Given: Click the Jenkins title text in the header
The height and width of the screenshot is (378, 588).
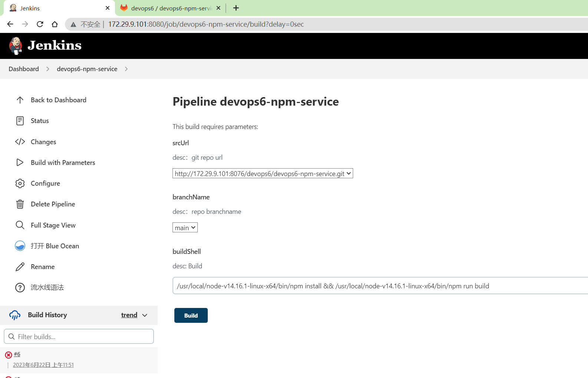Looking at the screenshot, I should (x=55, y=45).
